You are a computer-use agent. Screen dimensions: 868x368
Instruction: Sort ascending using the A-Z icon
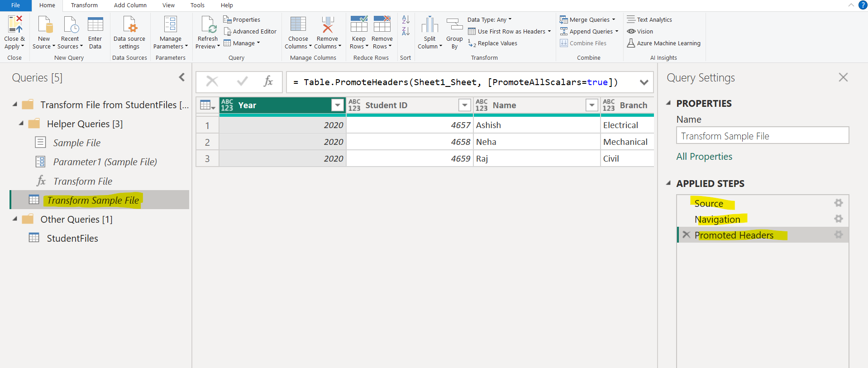406,19
